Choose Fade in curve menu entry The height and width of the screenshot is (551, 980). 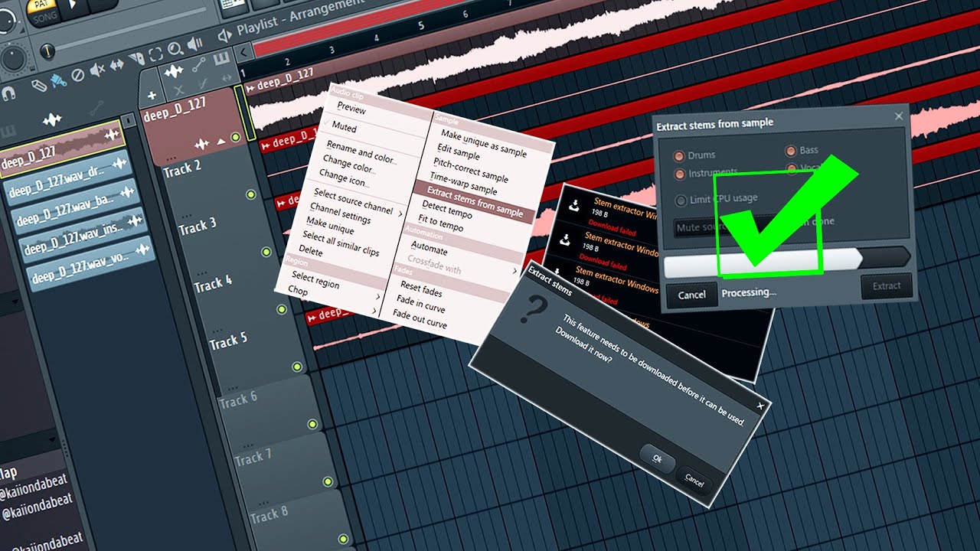tap(421, 304)
